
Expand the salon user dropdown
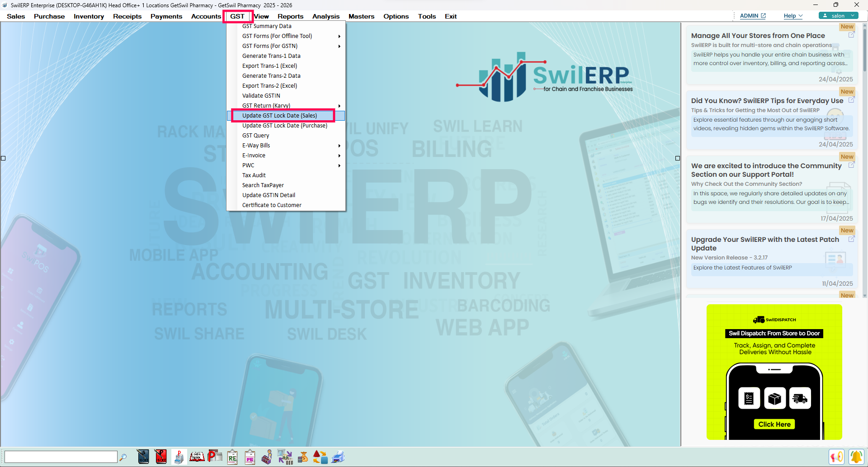coord(839,15)
